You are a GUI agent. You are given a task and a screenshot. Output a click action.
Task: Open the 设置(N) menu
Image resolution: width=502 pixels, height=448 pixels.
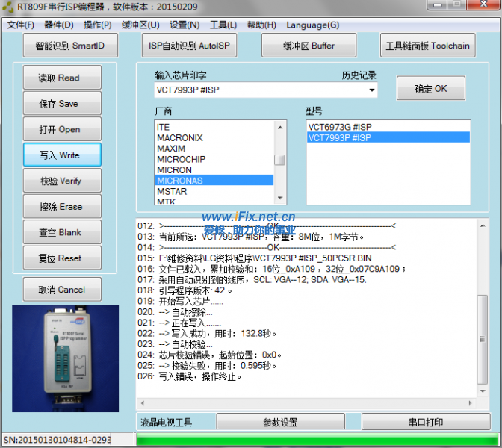pyautogui.click(x=185, y=25)
